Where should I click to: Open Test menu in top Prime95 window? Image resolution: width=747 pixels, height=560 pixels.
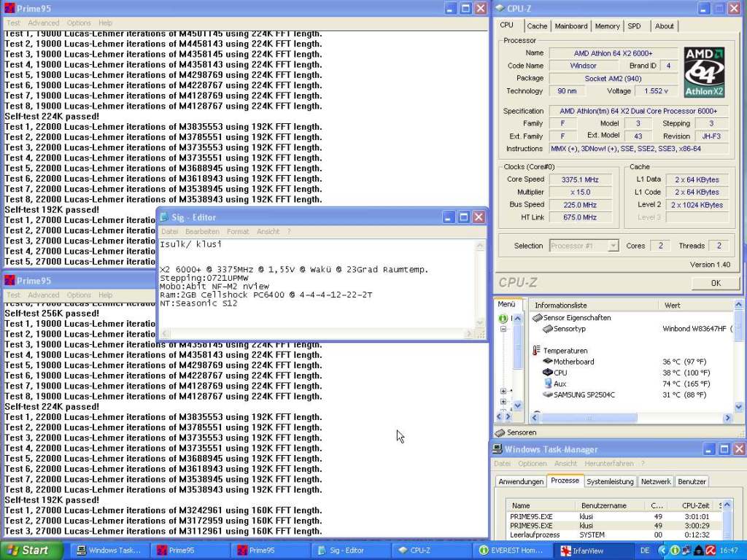(13, 23)
